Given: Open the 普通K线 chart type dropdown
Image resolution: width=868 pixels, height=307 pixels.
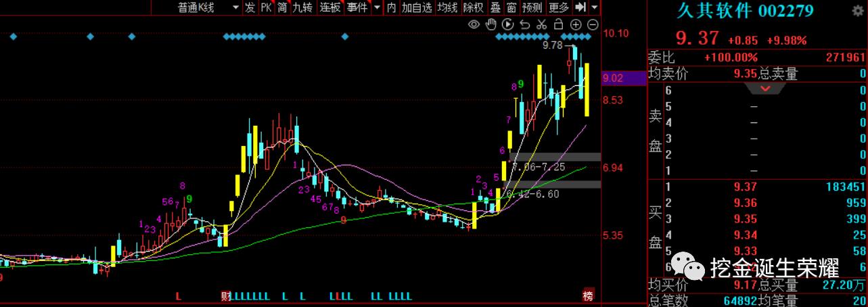Looking at the screenshot, I should pos(208,7).
